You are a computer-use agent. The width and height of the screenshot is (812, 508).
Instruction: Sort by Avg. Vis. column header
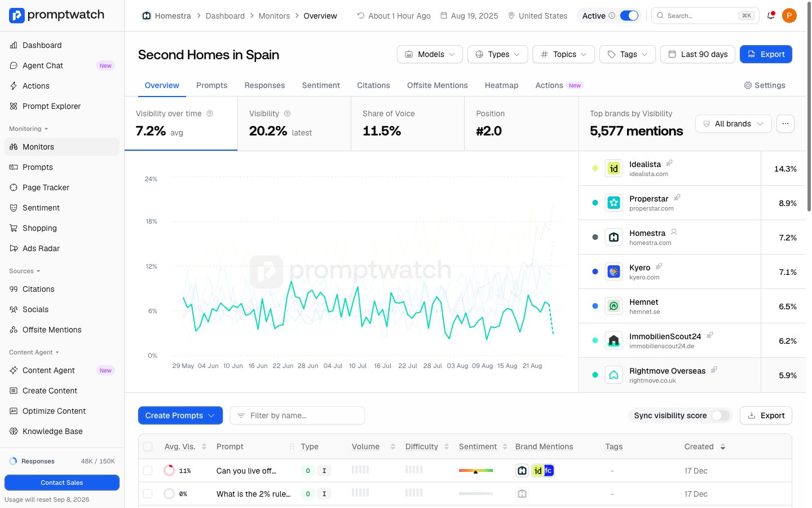pyautogui.click(x=186, y=446)
